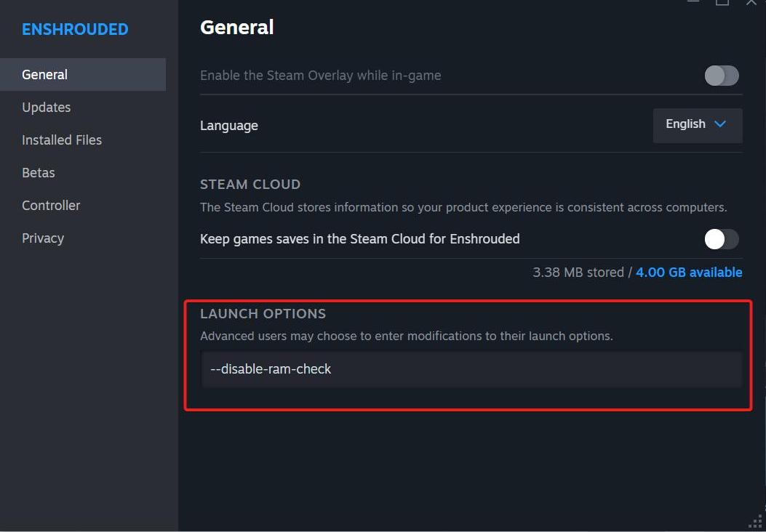
Task: Click the STEAM CLOUD heading
Action: [250, 185]
